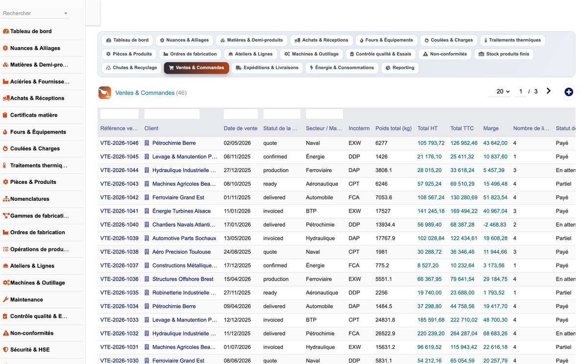Switch to the Coulées & Charges tab

click(x=448, y=40)
